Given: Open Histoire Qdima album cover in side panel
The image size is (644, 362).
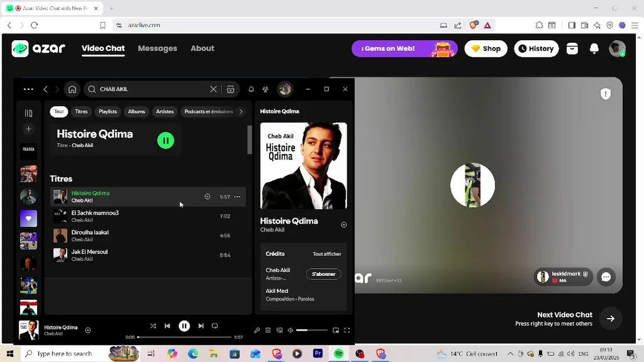Looking at the screenshot, I should (x=303, y=166).
